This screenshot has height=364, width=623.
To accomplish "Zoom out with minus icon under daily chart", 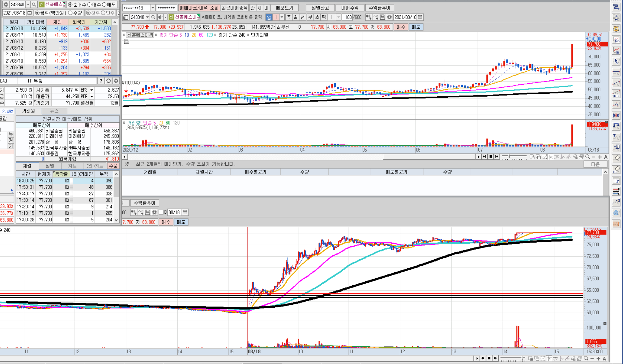I will point(593,157).
